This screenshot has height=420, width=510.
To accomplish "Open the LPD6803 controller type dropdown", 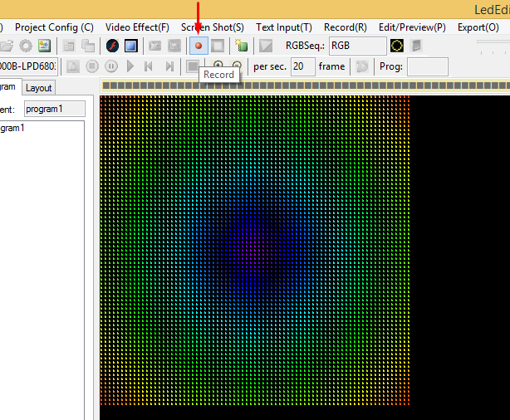I will click(28, 66).
